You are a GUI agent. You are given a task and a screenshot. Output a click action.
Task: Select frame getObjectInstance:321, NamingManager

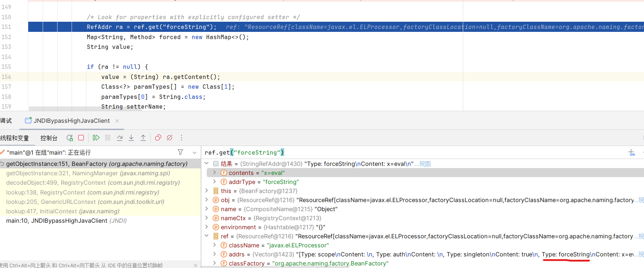(x=100, y=173)
